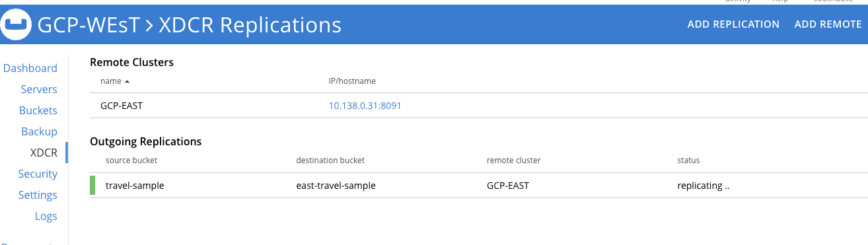Click the name column sort arrow
868x245 pixels.
(x=127, y=81)
